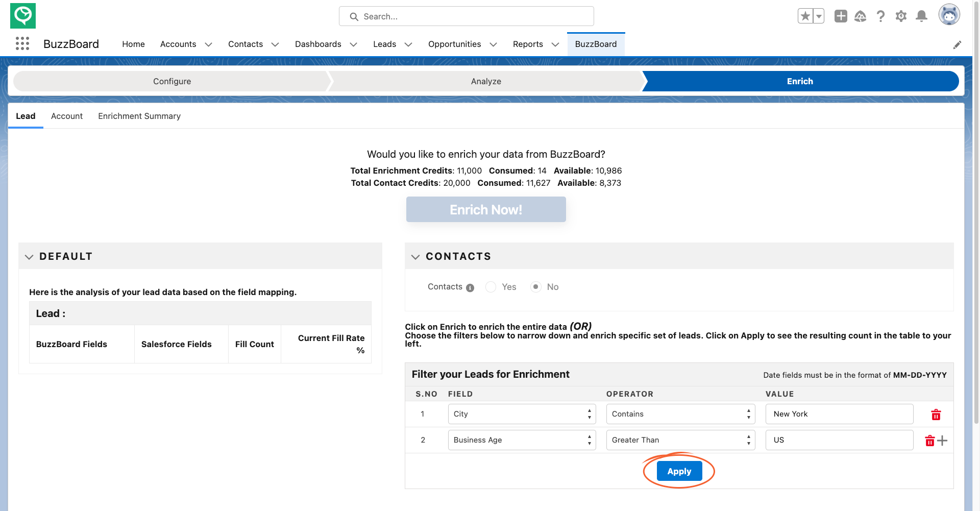Screen dimensions: 980x511
Task: Open the Business Age field dropdown
Action: pyautogui.click(x=522, y=440)
